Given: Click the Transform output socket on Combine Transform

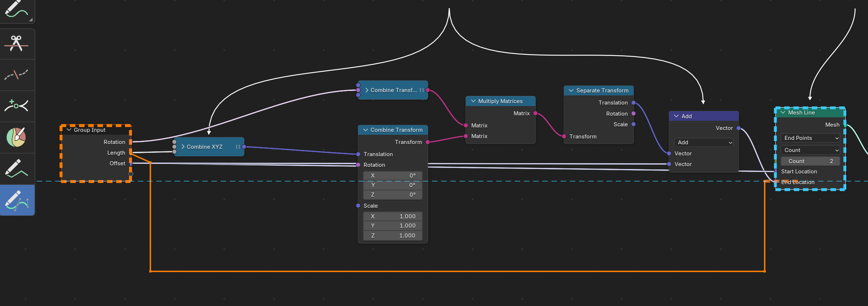Looking at the screenshot, I should click(428, 142).
